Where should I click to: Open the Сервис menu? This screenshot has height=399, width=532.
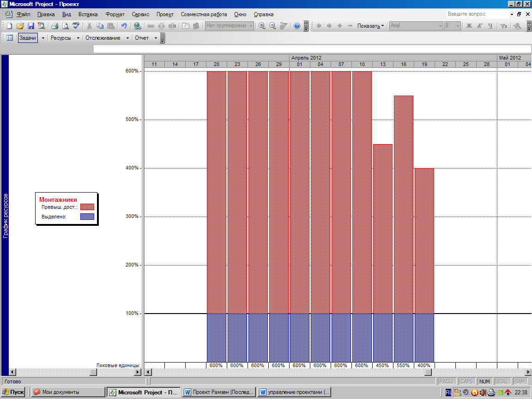coord(140,14)
